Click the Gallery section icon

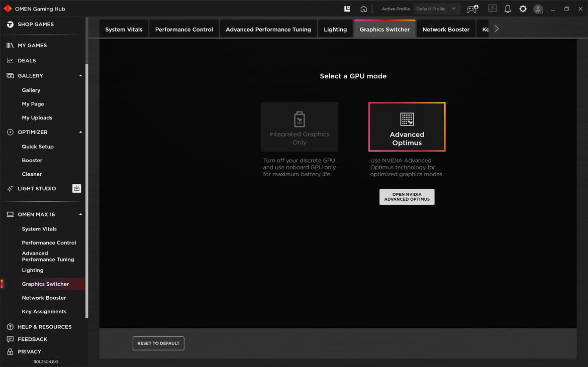click(x=10, y=76)
